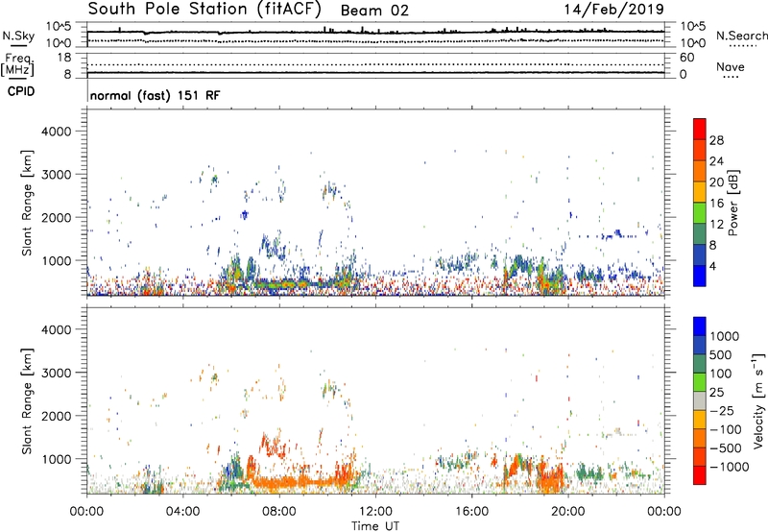Viewport: 768px width, 532px height.
Task: Click the '-100' label on Velocity colorbar
Action: point(726,429)
